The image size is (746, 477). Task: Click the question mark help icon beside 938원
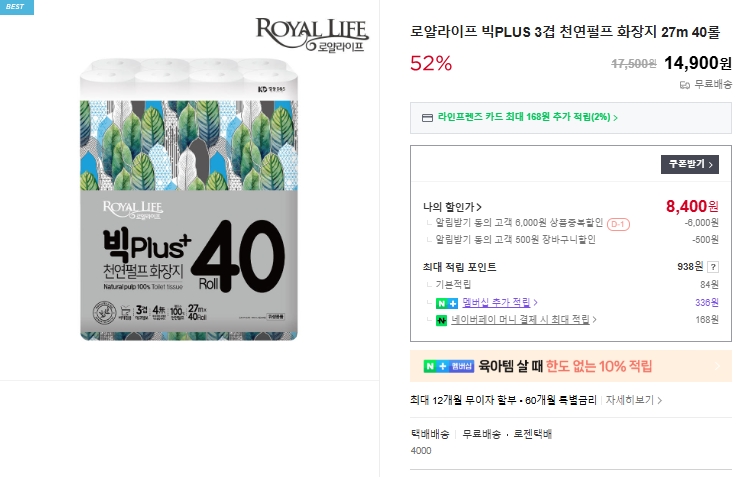713,267
